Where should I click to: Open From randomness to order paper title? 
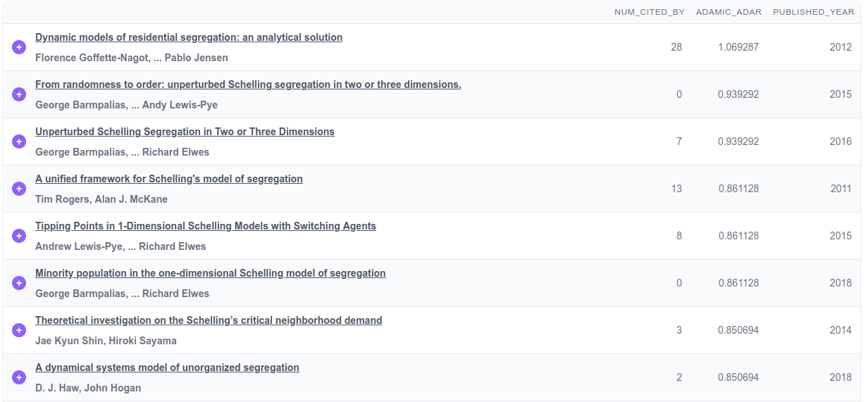pyautogui.click(x=248, y=84)
